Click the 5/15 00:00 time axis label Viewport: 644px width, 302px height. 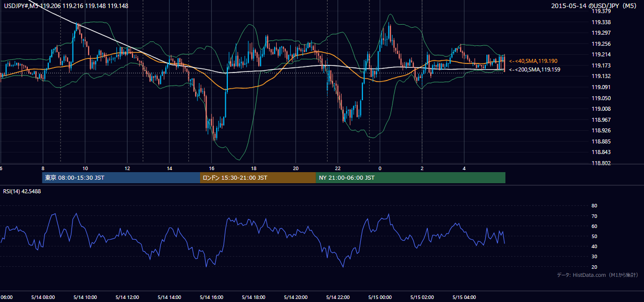coord(380,297)
